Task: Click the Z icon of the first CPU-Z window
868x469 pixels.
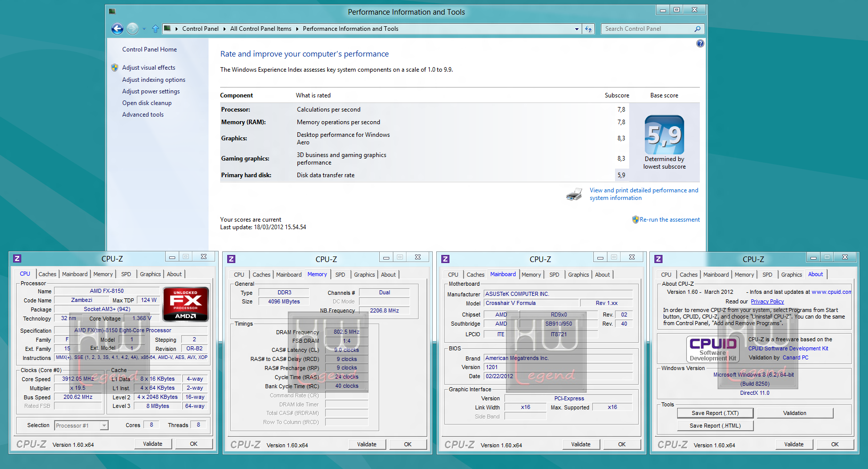Action: coord(17,258)
